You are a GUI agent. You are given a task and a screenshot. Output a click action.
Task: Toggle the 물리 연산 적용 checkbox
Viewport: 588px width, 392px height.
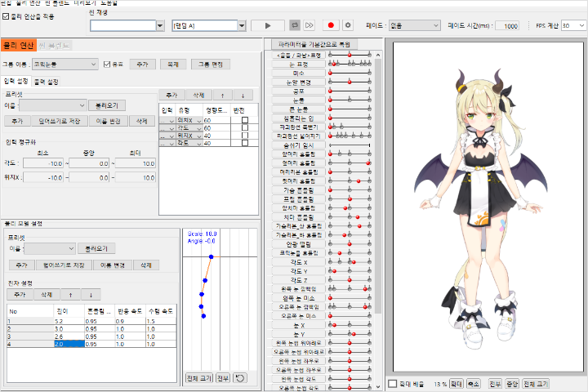point(6,16)
